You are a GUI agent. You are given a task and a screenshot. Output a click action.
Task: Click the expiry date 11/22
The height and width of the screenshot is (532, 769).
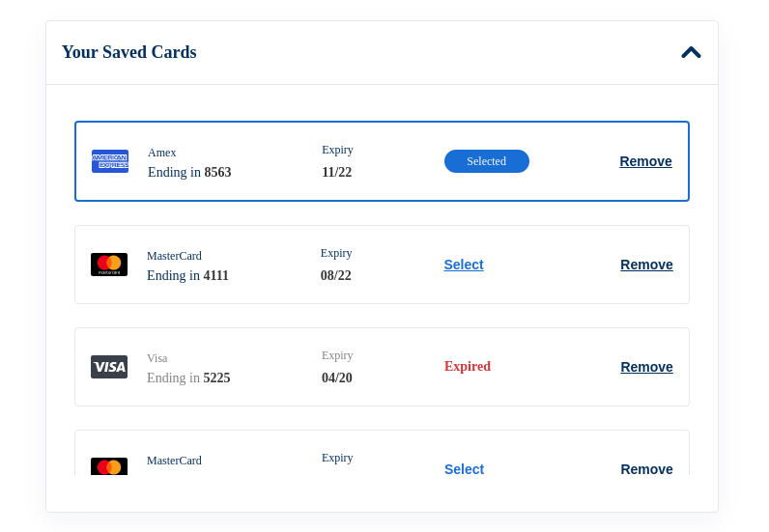(337, 172)
